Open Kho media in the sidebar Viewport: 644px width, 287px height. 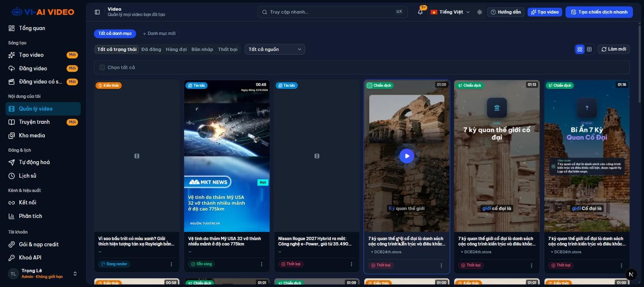click(x=43, y=135)
